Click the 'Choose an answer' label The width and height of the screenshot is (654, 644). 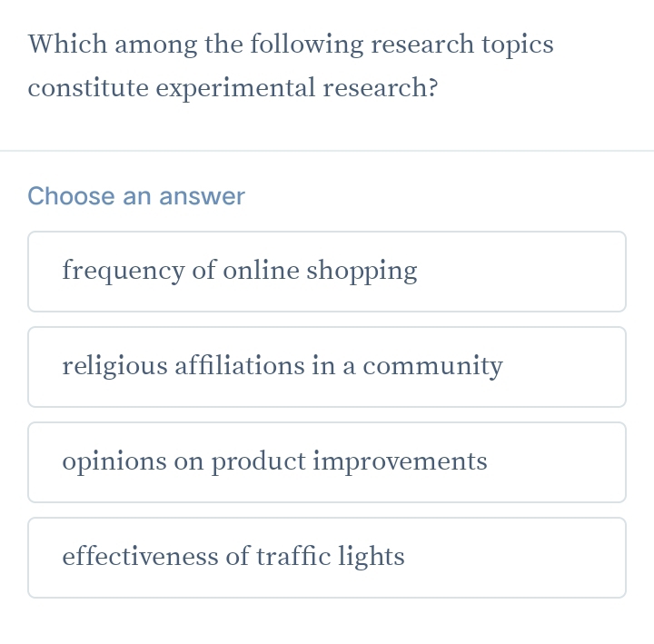[136, 196]
